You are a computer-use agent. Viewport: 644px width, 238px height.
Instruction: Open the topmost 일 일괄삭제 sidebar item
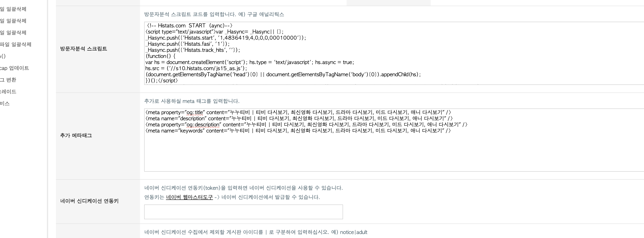pyautogui.click(x=13, y=9)
